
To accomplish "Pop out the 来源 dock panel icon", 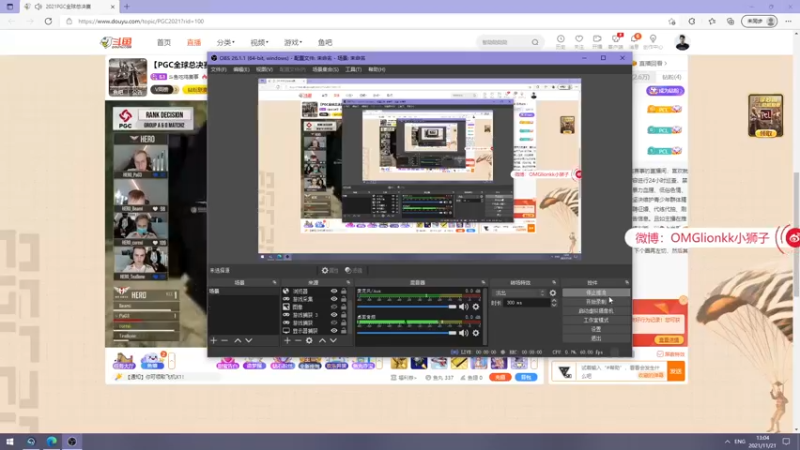I will [348, 282].
